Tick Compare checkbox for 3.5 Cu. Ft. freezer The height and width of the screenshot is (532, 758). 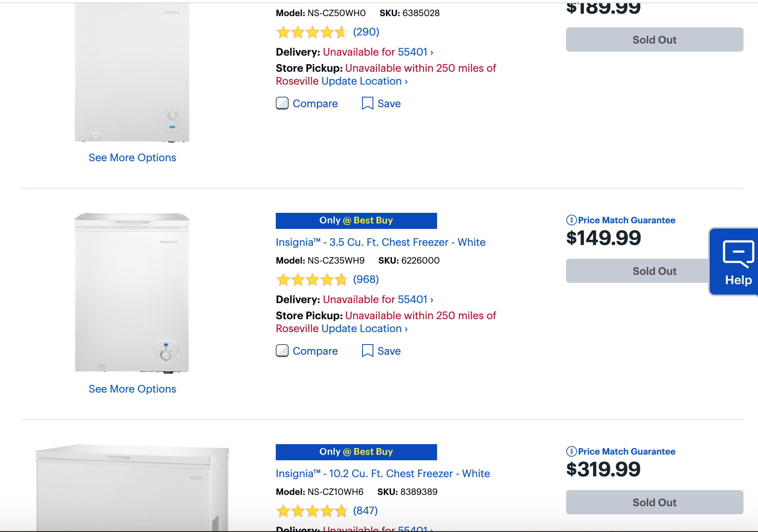tap(282, 351)
